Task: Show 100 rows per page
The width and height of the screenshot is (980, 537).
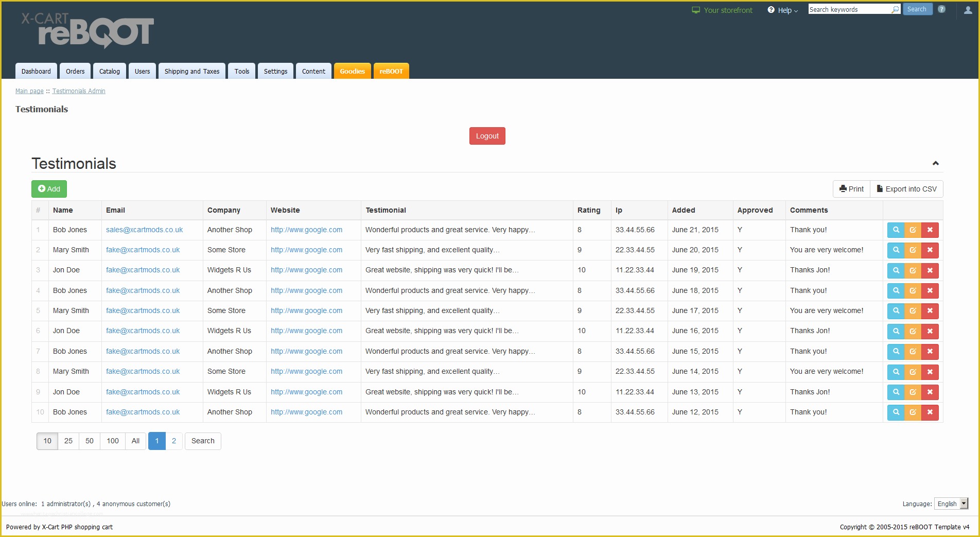Action: (x=113, y=441)
